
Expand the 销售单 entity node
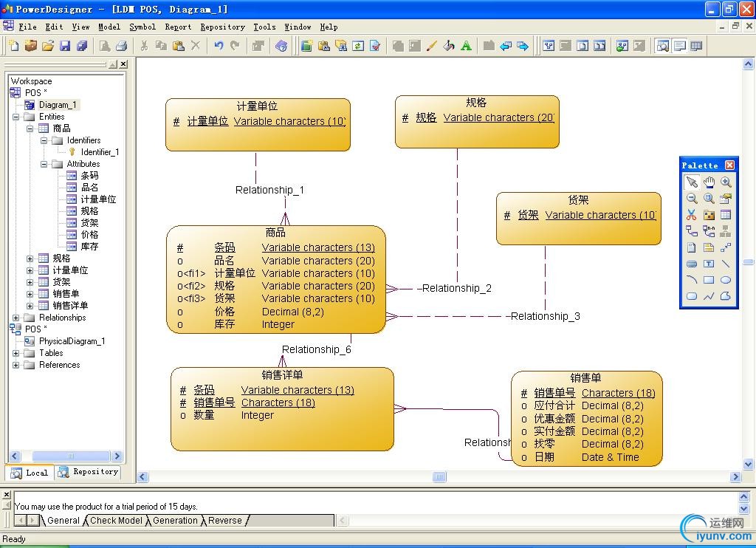[x=30, y=294]
